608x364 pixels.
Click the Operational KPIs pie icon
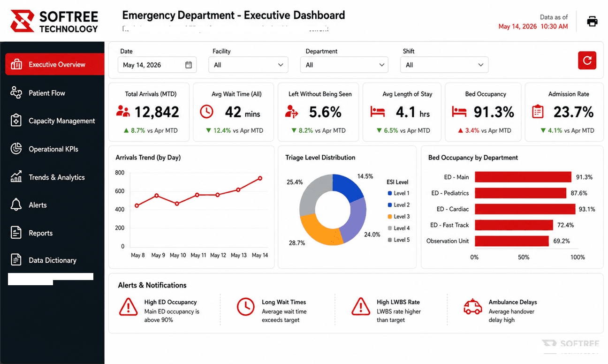[x=16, y=149]
